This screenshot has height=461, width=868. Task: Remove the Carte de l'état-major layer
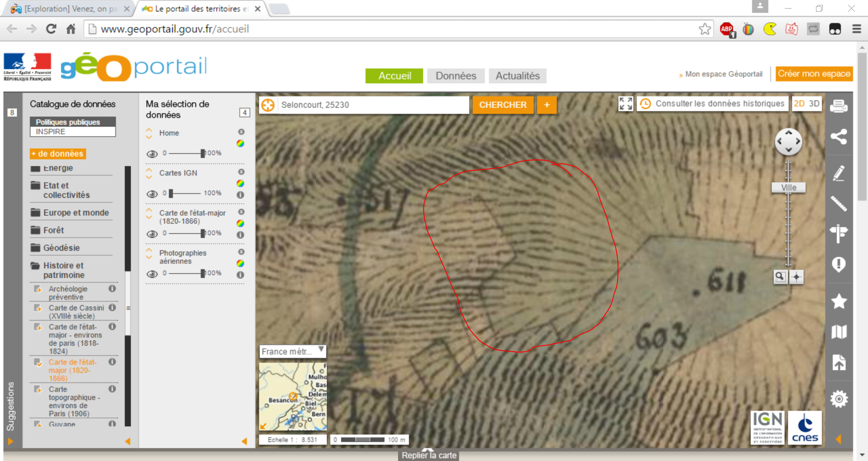pyautogui.click(x=241, y=212)
